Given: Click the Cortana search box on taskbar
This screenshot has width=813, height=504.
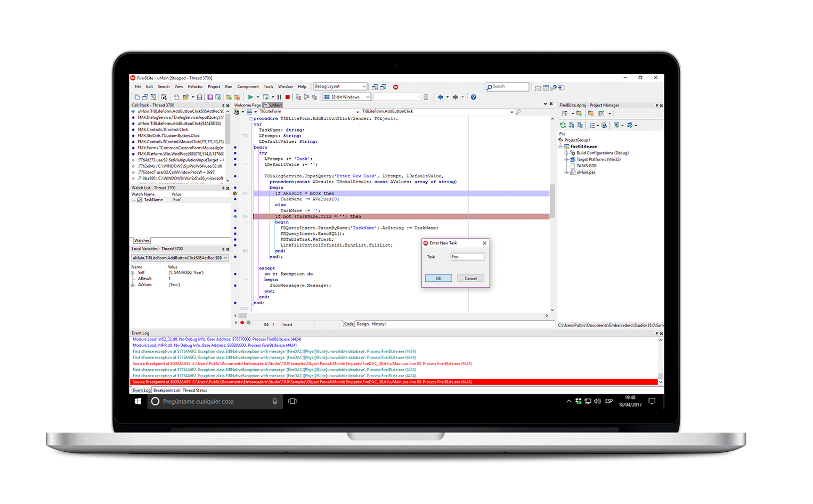Looking at the screenshot, I should (x=215, y=401).
